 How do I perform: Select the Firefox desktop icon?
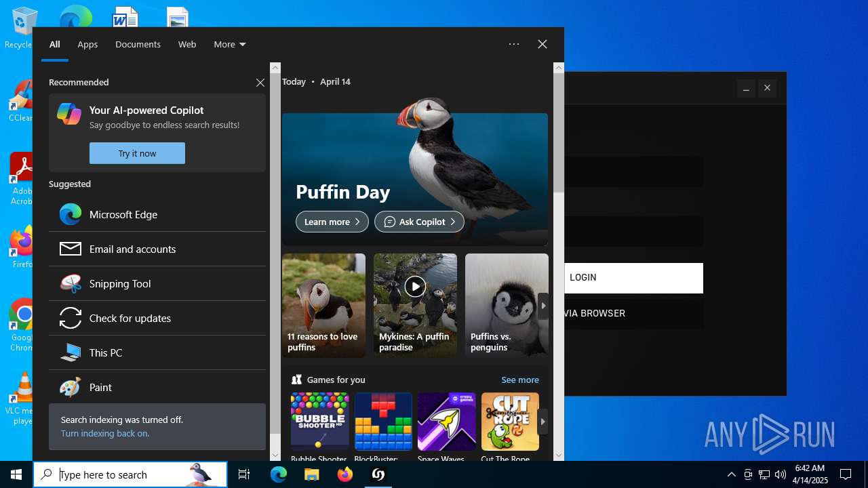(x=22, y=247)
